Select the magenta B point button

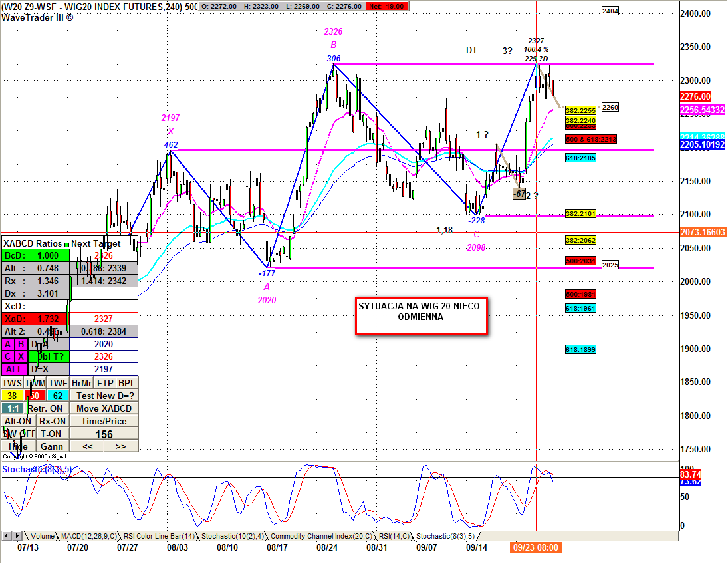coord(21,345)
